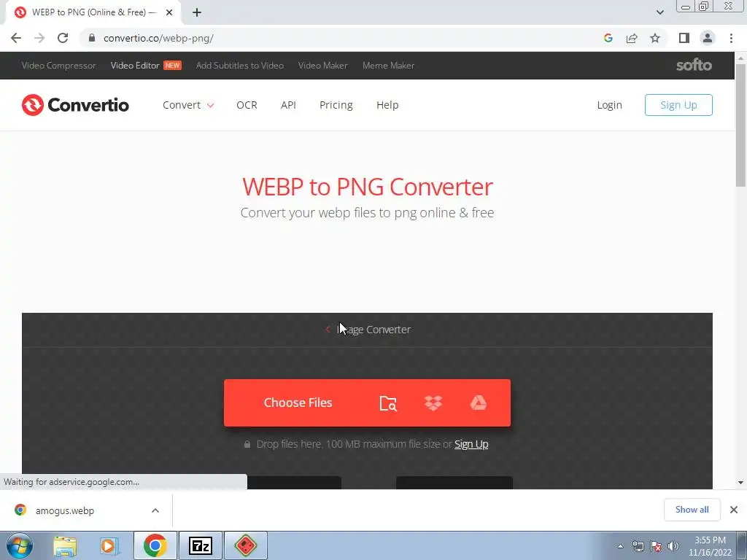This screenshot has height=560, width=747.
Task: Share this page icon
Action: pyautogui.click(x=632, y=38)
